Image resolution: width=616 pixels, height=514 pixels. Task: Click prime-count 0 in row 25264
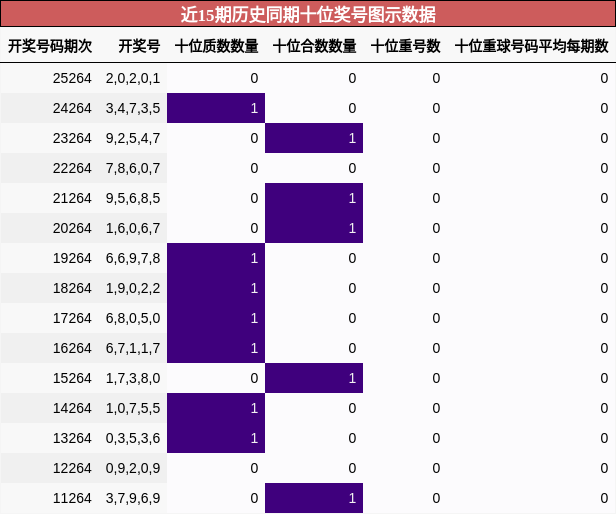point(254,78)
